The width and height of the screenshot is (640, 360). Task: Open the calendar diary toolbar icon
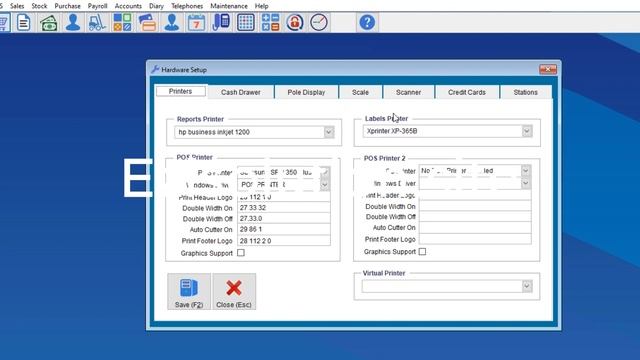[x=196, y=22]
